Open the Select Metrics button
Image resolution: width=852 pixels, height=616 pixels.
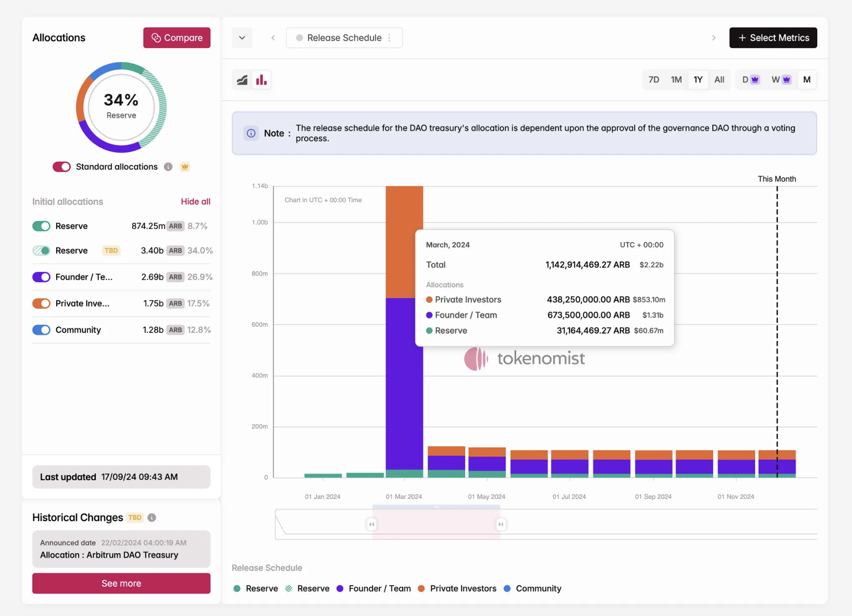[x=773, y=38]
